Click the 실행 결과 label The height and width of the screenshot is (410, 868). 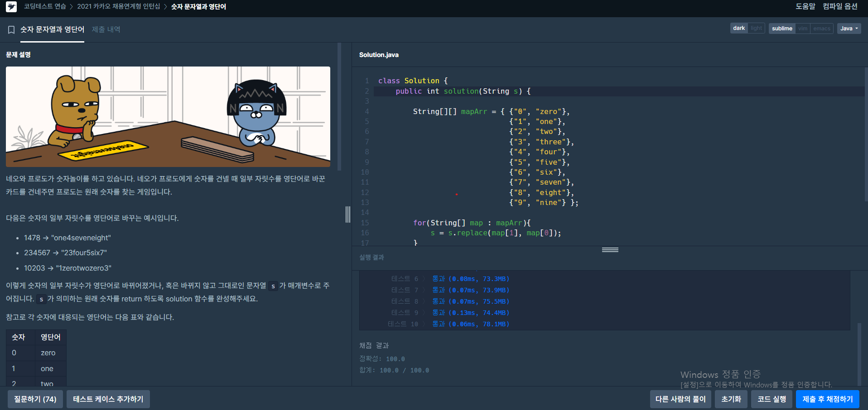coord(371,257)
